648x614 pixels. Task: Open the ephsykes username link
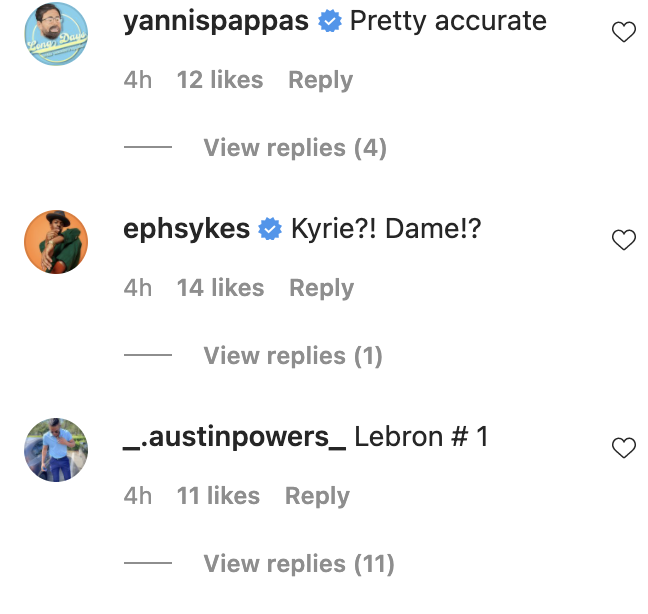coord(186,230)
